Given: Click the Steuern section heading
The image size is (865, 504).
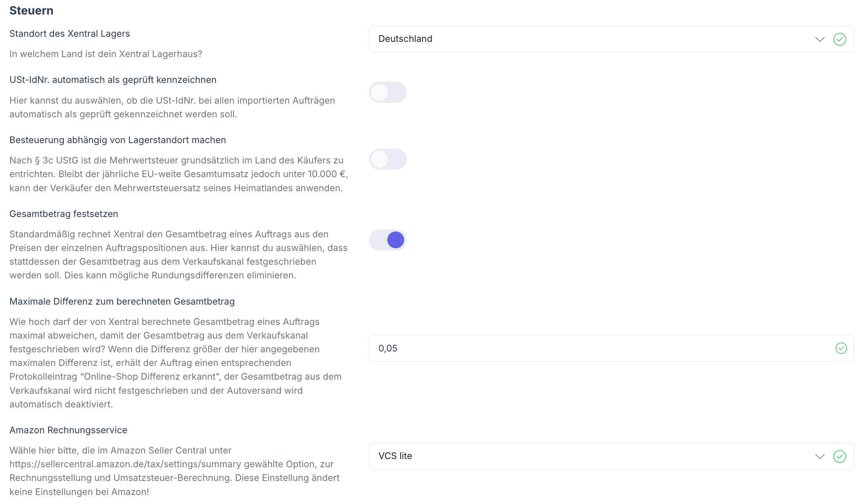Looking at the screenshot, I should [31, 11].
